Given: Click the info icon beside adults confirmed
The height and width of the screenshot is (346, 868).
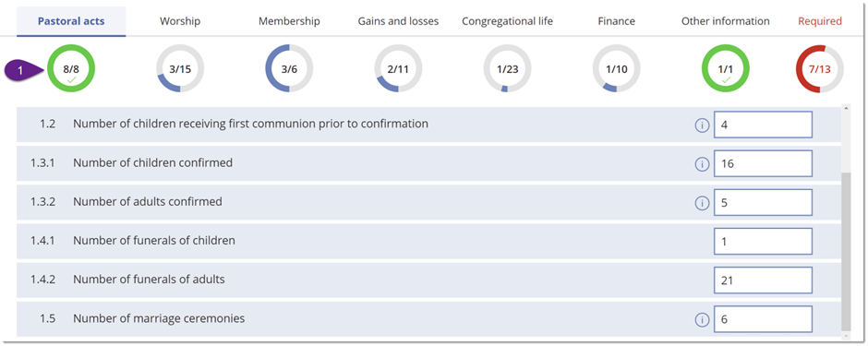Looking at the screenshot, I should tap(702, 203).
